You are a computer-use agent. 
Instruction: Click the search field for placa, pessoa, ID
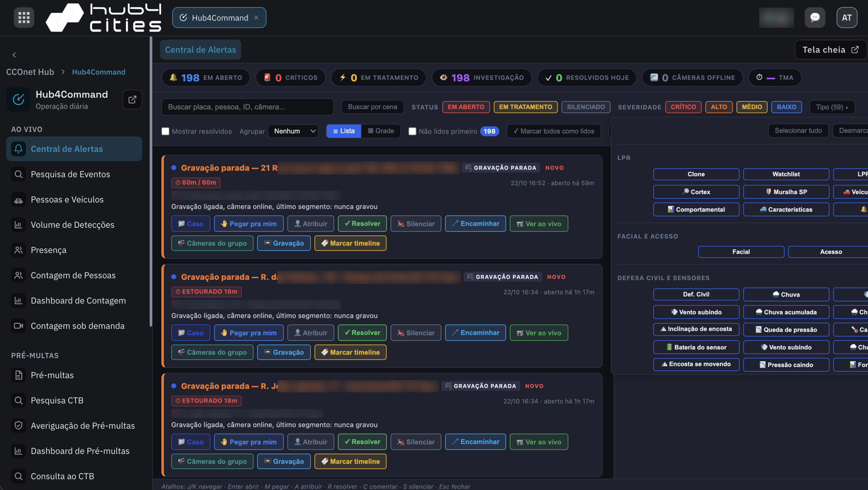(x=247, y=107)
